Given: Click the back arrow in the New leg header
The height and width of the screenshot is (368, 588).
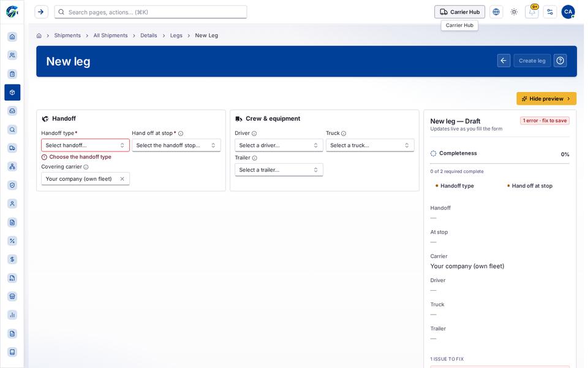Looking at the screenshot, I should (x=503, y=61).
